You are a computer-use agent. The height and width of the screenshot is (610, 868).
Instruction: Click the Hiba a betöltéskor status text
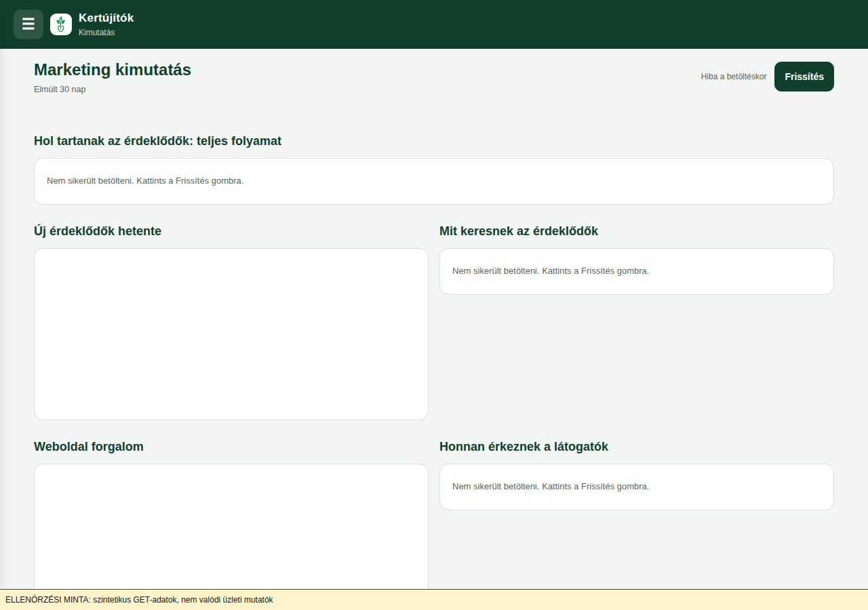tap(734, 77)
